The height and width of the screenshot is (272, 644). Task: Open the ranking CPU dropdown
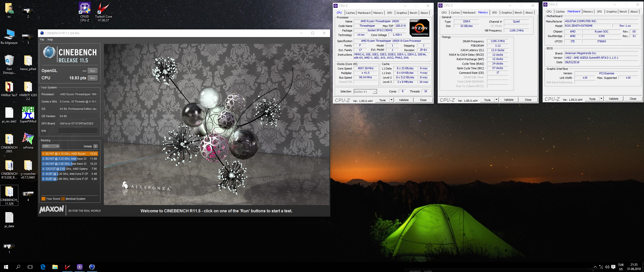point(51,146)
